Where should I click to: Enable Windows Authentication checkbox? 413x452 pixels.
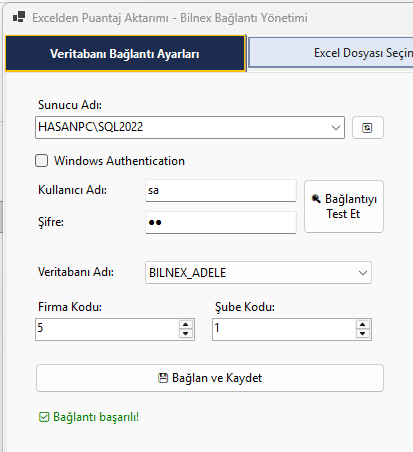(42, 161)
